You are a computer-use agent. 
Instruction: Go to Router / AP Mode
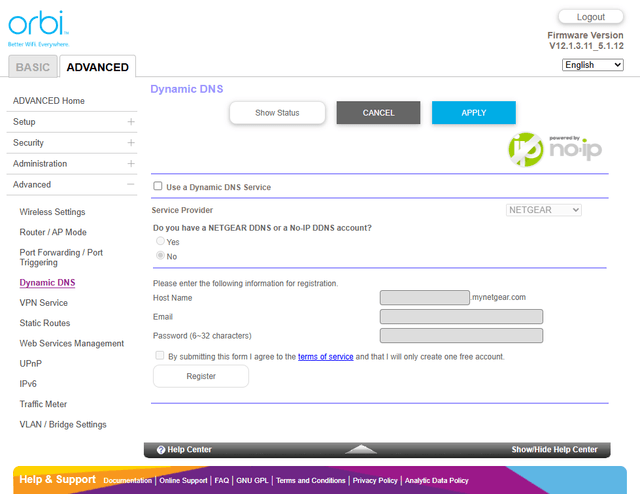[53, 232]
